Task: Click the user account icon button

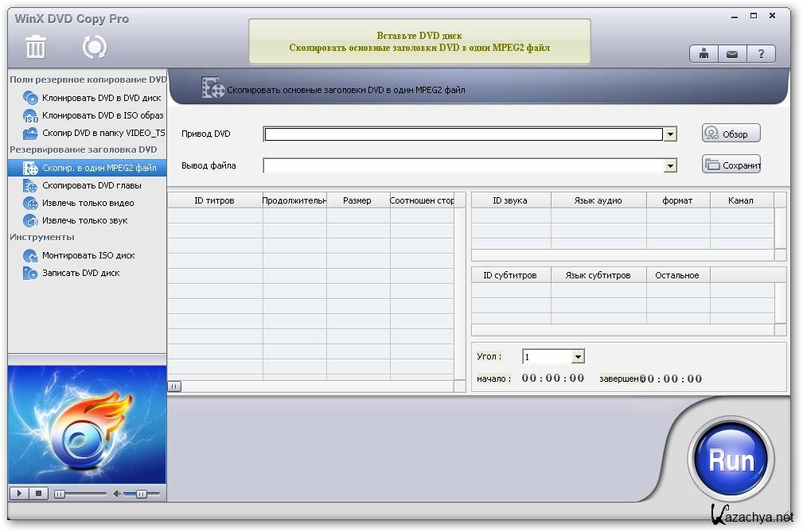Action: pos(704,54)
